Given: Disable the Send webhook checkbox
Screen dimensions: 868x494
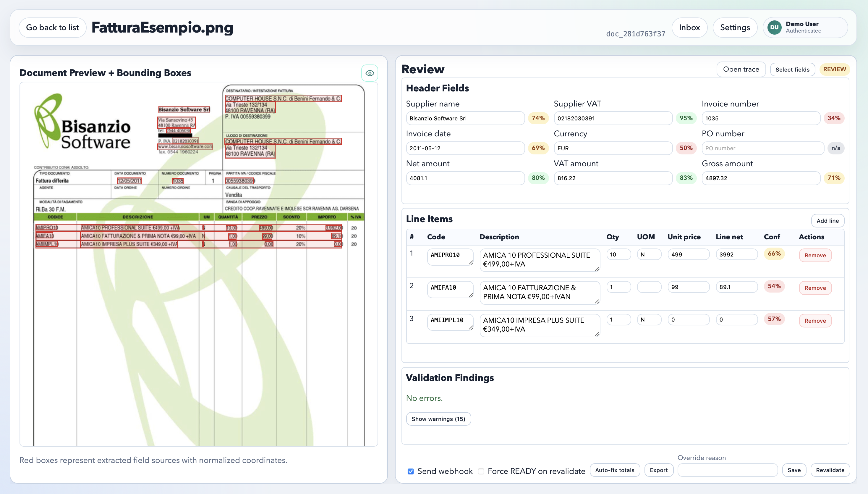Looking at the screenshot, I should click(411, 471).
